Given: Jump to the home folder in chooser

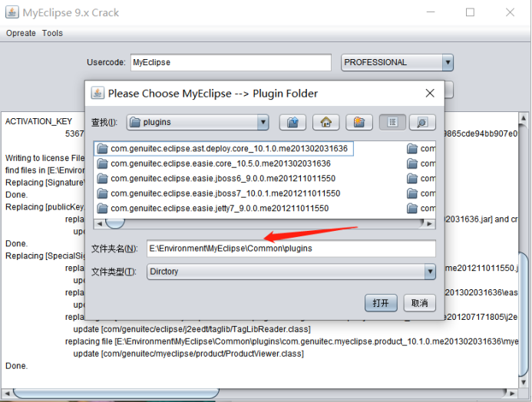Looking at the screenshot, I should 325,122.
